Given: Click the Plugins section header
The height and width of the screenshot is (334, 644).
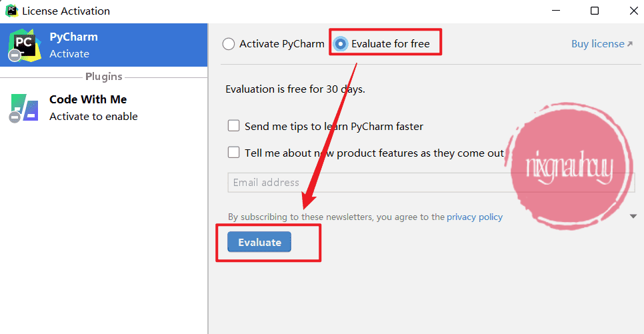Looking at the screenshot, I should click(x=103, y=77).
